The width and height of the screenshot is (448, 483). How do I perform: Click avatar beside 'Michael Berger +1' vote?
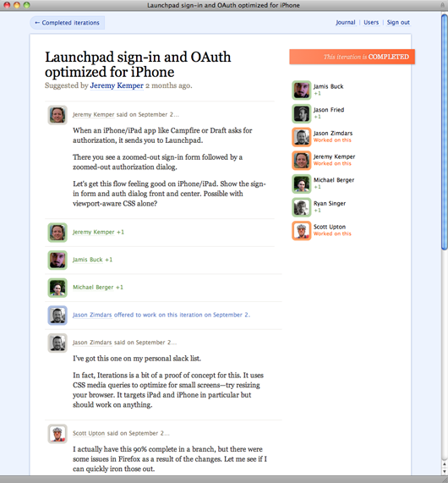57,288
